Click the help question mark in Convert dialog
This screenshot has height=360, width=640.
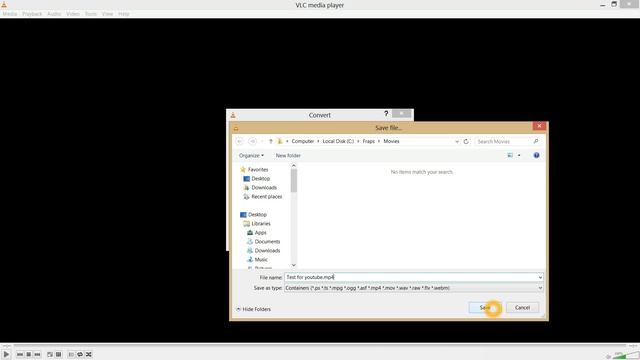[386, 113]
